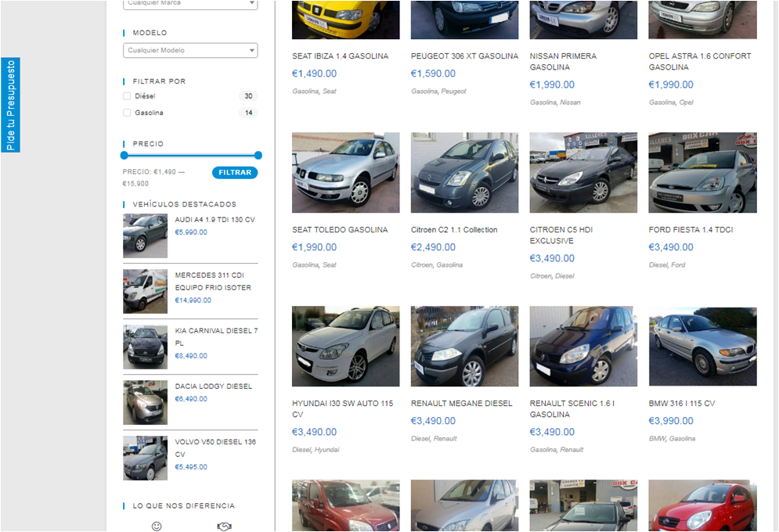The image size is (779, 532).
Task: Click the €2,490.00 price of Citroen C2
Action: [x=433, y=247]
